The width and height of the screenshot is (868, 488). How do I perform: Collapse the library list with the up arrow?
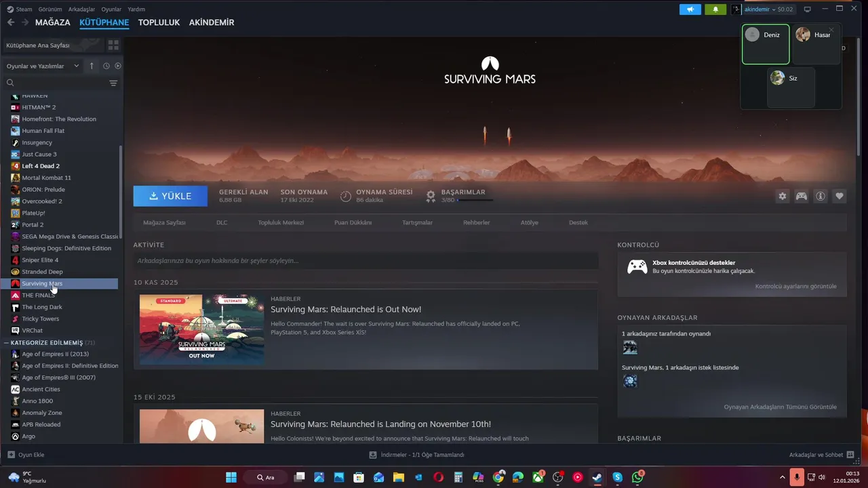pos(92,66)
